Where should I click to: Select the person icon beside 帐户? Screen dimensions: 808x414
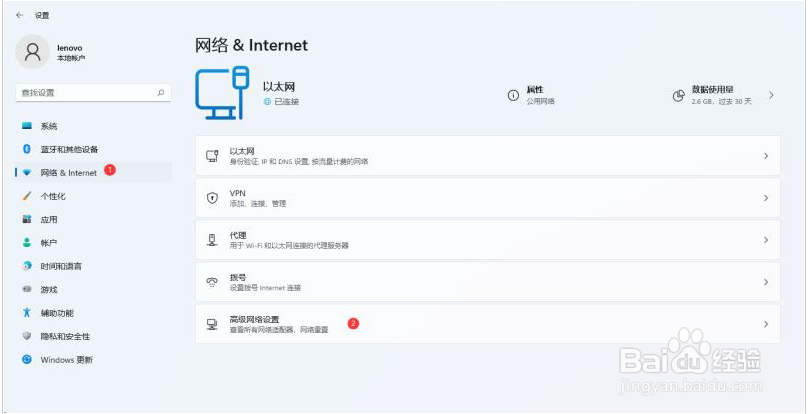(27, 242)
